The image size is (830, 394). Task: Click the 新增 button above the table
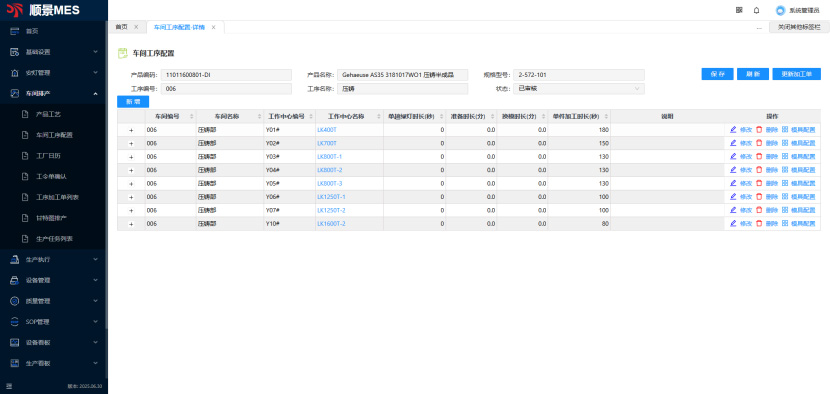point(133,102)
